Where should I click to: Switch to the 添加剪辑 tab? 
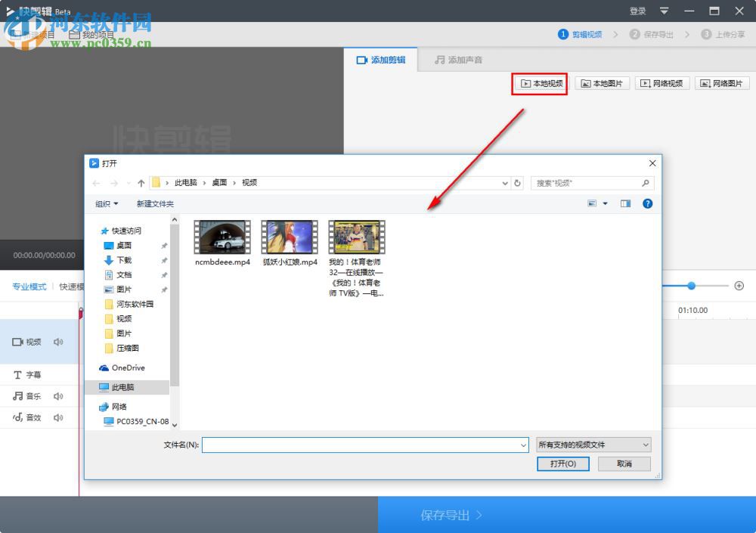381,60
